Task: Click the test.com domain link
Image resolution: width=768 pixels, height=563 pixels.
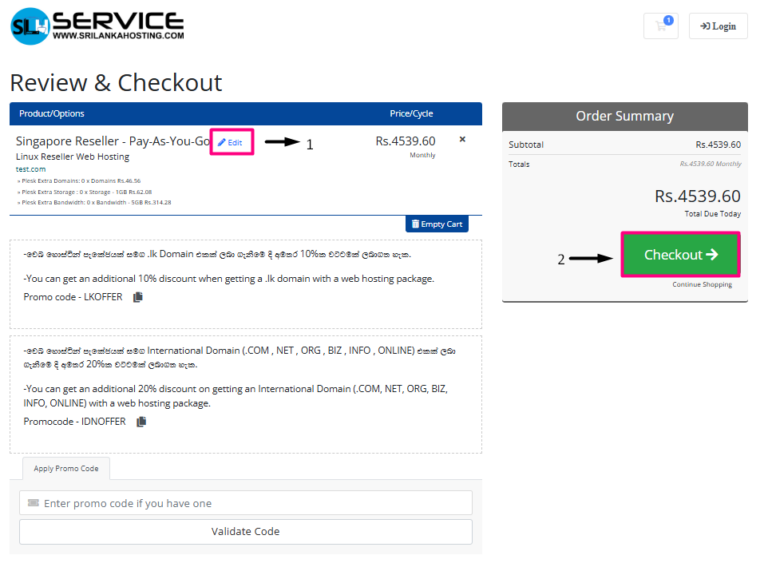Action: tap(31, 169)
